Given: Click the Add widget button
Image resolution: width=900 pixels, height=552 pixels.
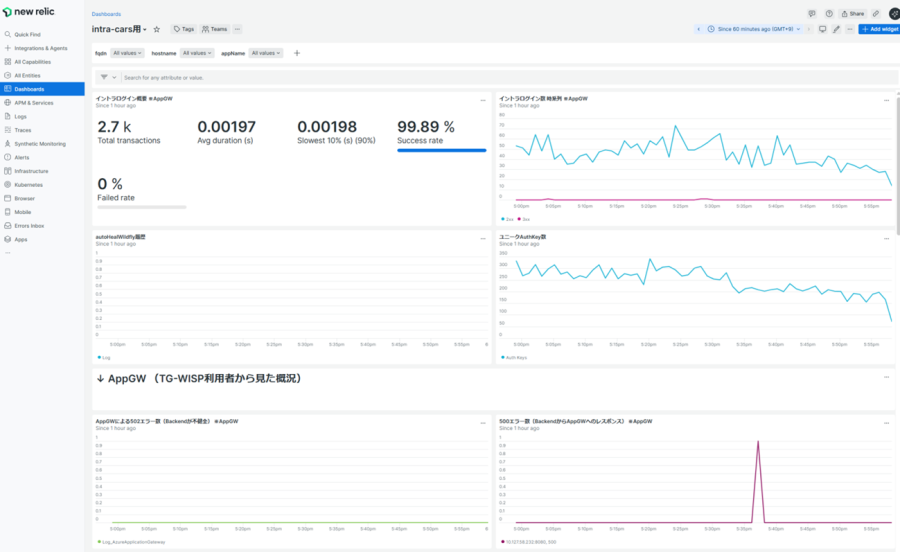Looking at the screenshot, I should (x=879, y=29).
